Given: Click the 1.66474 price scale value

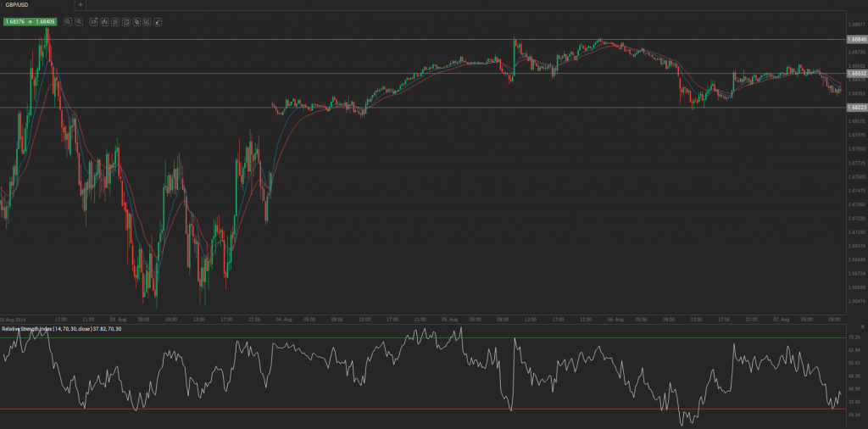Looking at the screenshot, I should pyautogui.click(x=857, y=301).
